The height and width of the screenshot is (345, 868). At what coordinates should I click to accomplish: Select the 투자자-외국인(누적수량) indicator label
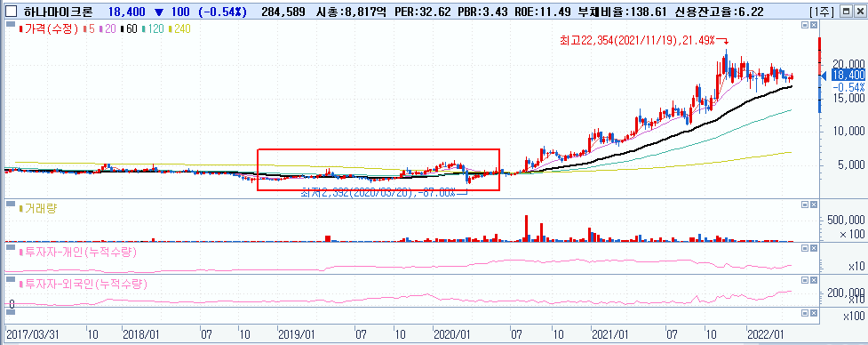pos(84,285)
